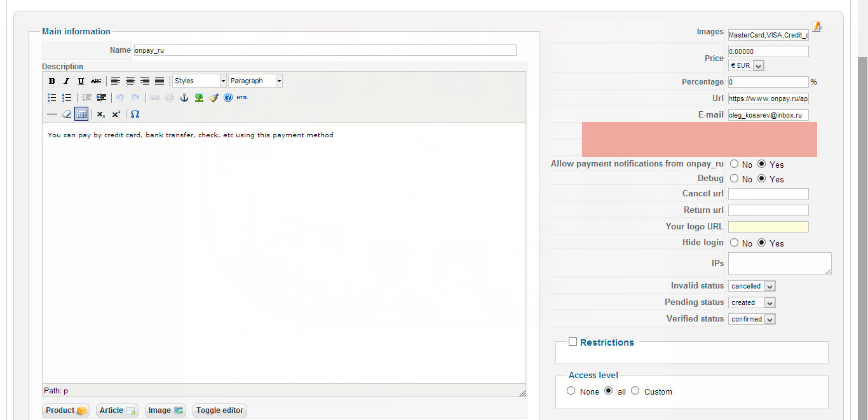This screenshot has width=868, height=420.
Task: Click the edit icon next to Images
Action: 817,27
